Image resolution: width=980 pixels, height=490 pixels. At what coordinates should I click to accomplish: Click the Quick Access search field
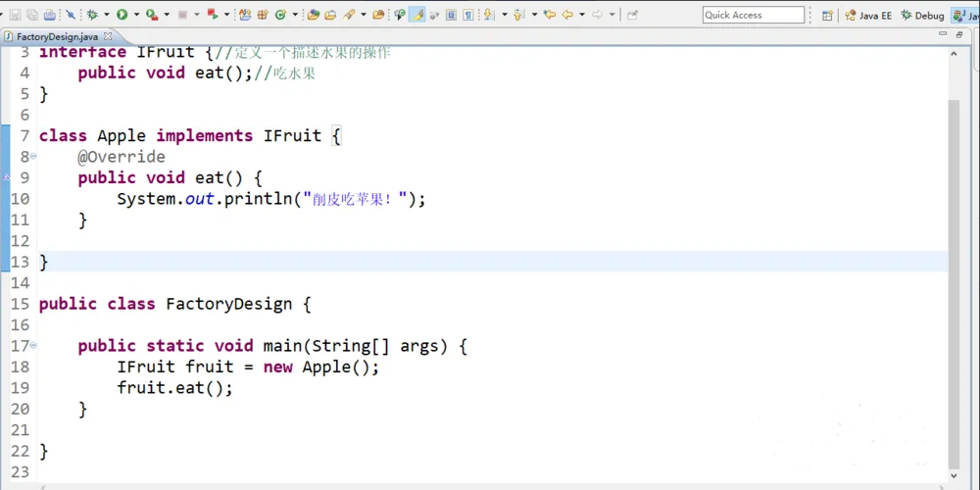click(753, 15)
